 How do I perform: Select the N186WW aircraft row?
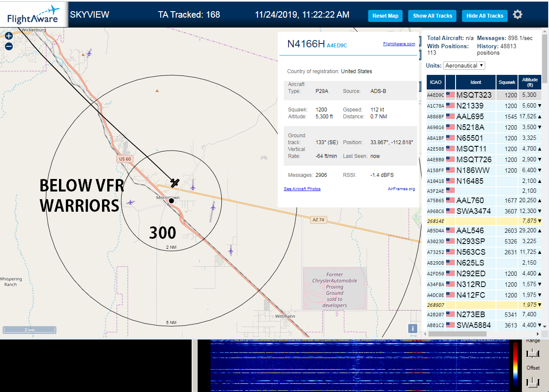coord(484,170)
